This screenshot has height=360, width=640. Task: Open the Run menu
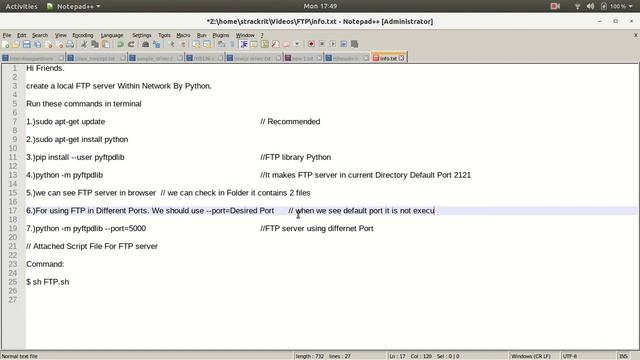(x=202, y=36)
